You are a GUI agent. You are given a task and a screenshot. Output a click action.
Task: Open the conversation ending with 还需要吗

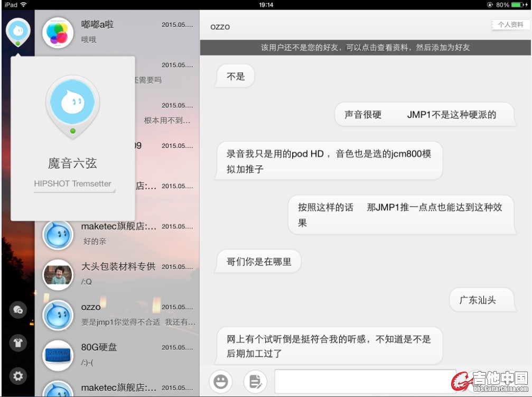(x=167, y=72)
